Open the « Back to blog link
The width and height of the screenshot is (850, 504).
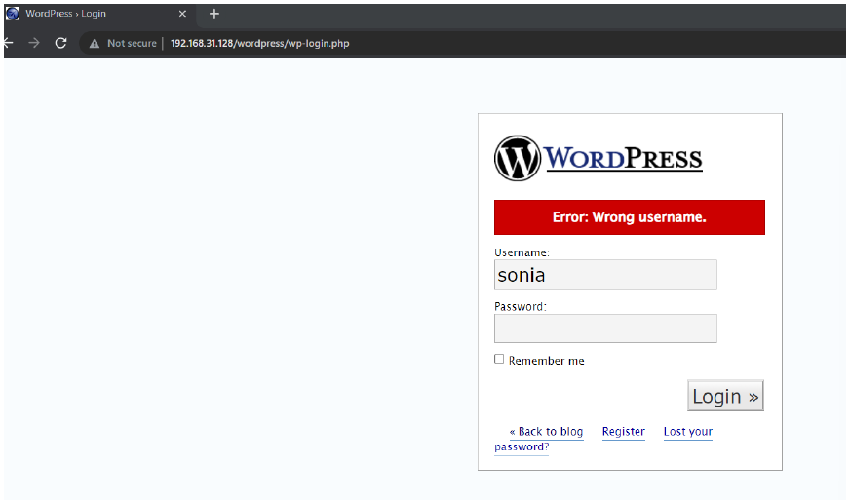pos(546,432)
